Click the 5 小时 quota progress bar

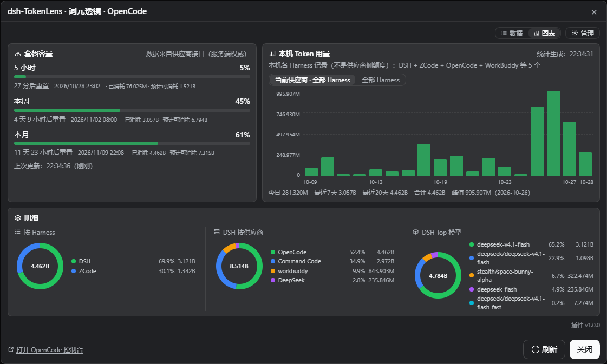(x=132, y=77)
